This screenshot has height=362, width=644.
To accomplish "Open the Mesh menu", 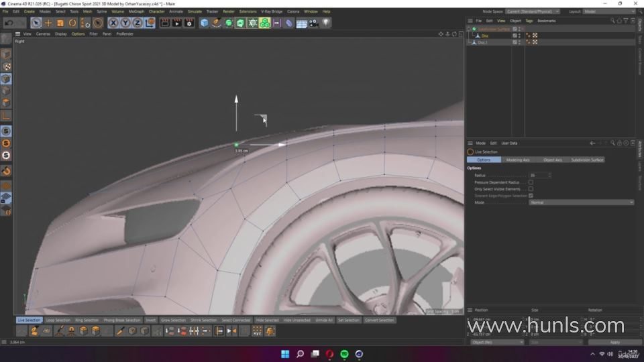I will tap(87, 11).
